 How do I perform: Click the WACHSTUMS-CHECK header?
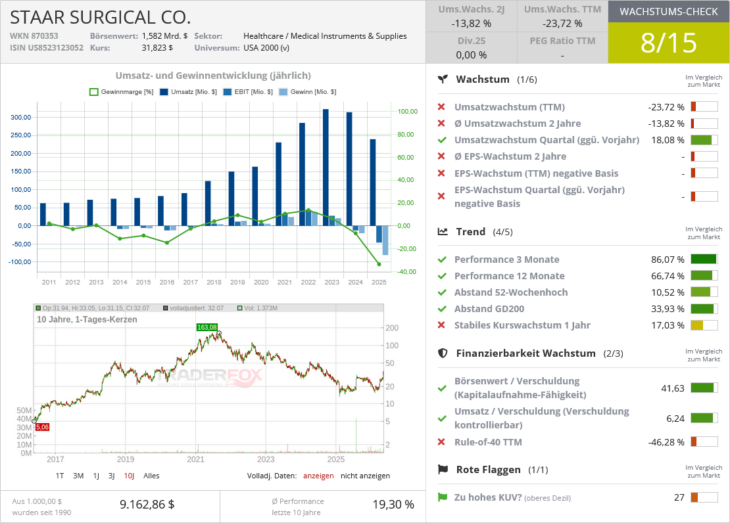click(x=669, y=12)
